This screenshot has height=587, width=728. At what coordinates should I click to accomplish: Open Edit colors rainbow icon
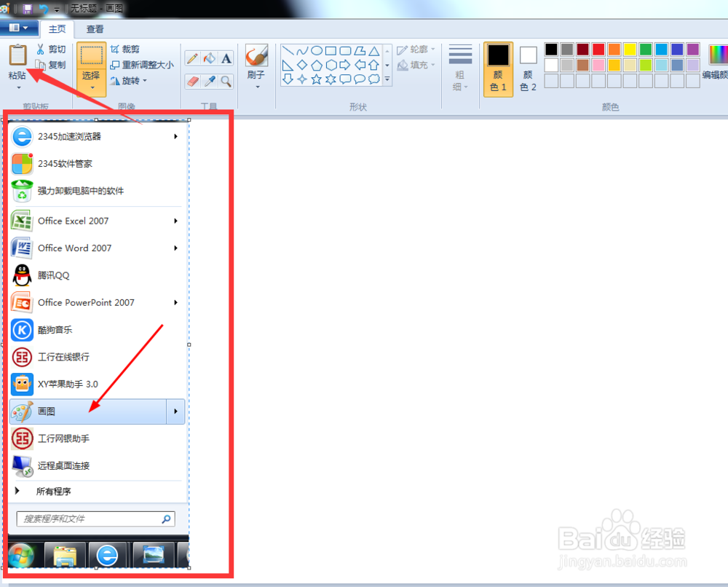[x=718, y=55]
